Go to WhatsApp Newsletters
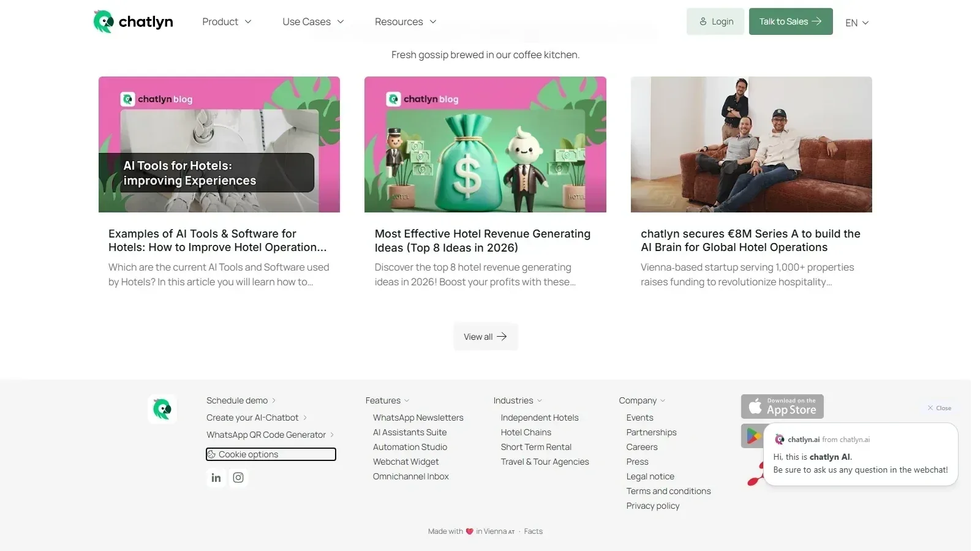The image size is (980, 551). pyautogui.click(x=418, y=418)
